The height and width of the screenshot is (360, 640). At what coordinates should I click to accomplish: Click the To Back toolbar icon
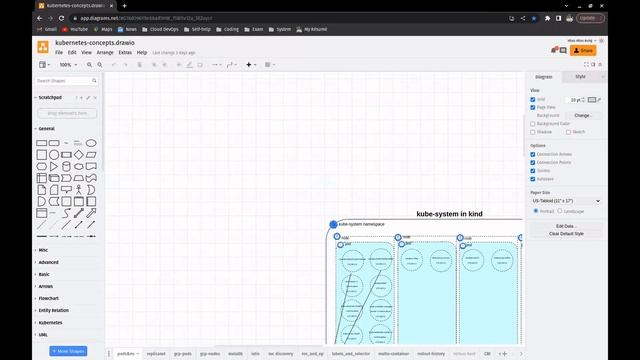tap(164, 64)
